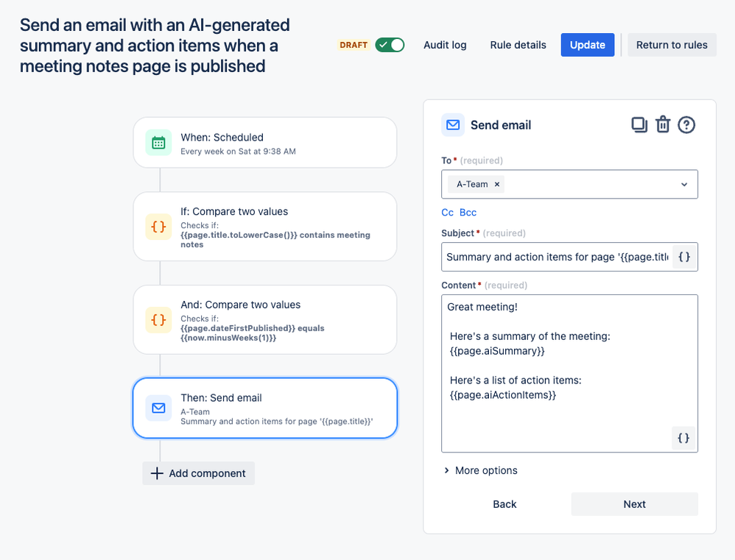Expand More options

click(481, 470)
